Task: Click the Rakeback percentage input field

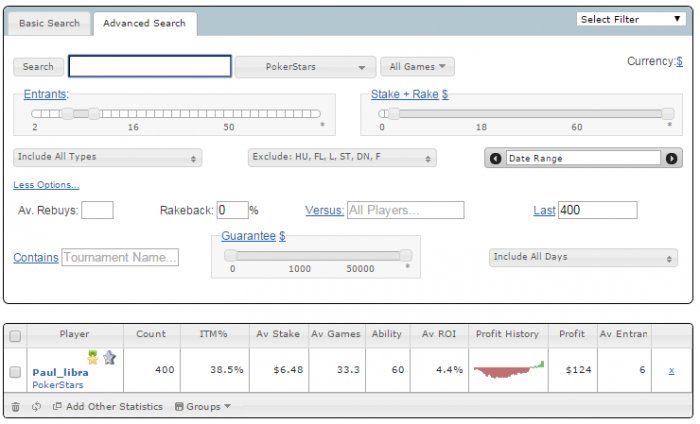Action: pyautogui.click(x=232, y=210)
